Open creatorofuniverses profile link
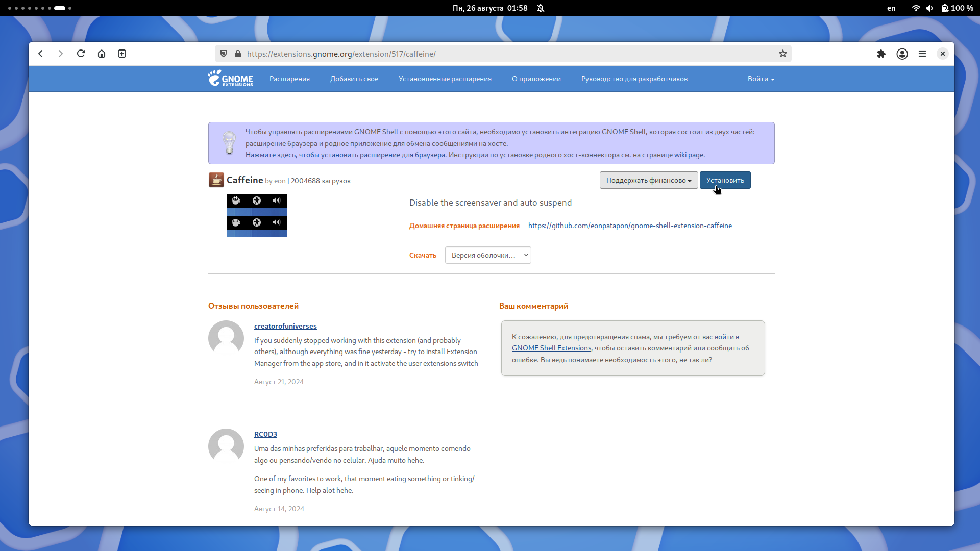Screen dimensions: 980x551 tap(285, 326)
